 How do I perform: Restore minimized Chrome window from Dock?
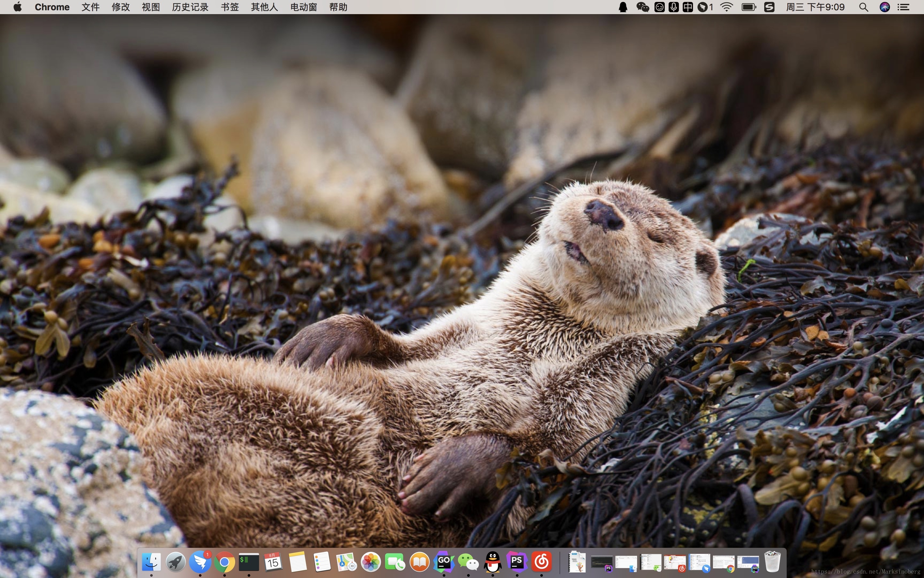(723, 563)
